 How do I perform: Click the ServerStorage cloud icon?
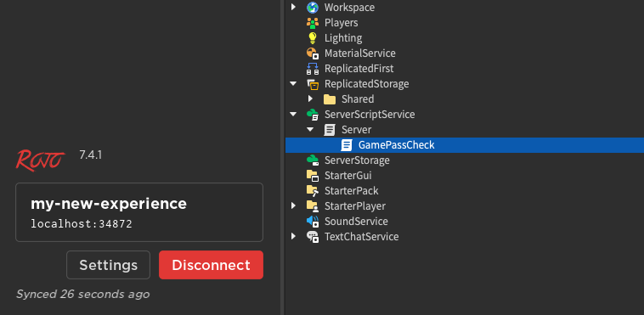point(313,160)
